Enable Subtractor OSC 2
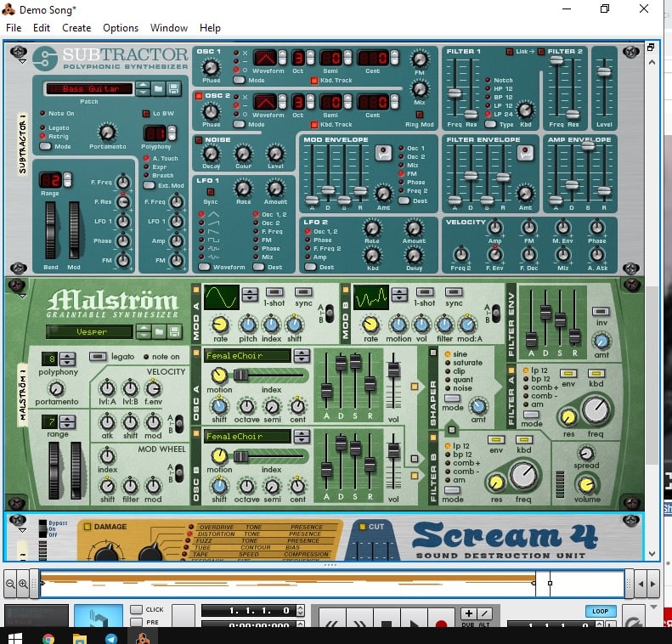 (199, 95)
